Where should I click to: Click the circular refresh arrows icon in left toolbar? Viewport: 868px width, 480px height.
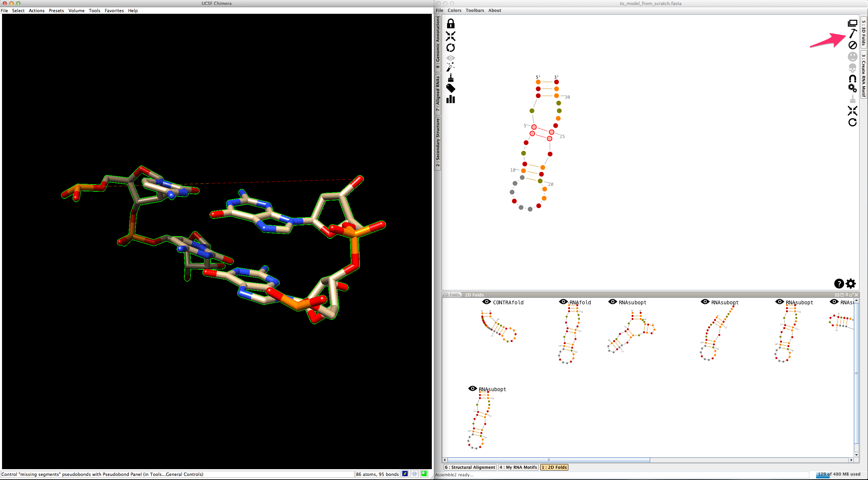coord(450,47)
